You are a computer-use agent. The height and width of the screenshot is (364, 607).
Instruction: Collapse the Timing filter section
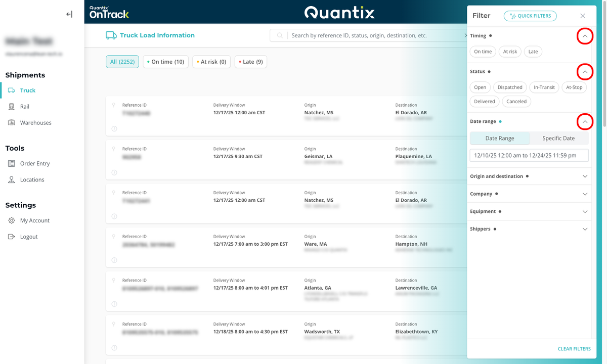[x=585, y=36]
